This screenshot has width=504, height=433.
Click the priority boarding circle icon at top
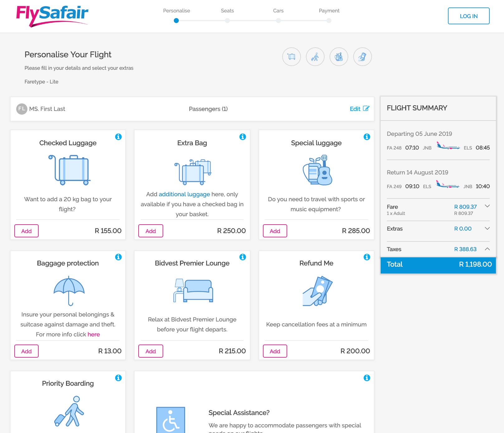[315, 57]
